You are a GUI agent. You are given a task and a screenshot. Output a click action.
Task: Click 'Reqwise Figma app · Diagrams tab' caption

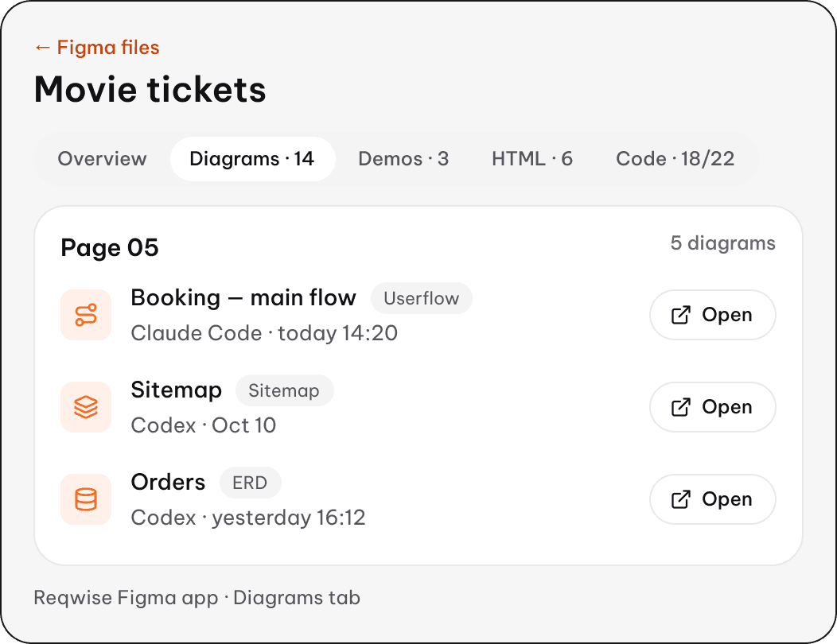tap(197, 598)
